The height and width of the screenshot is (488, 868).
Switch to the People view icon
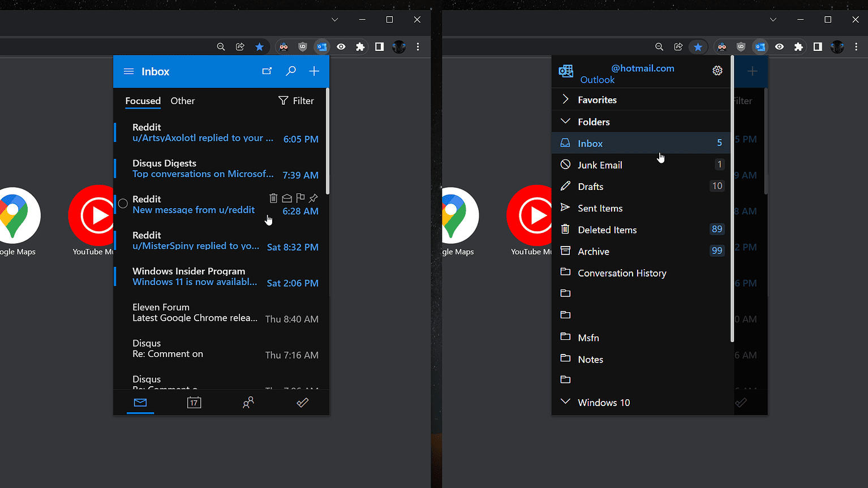tap(248, 402)
